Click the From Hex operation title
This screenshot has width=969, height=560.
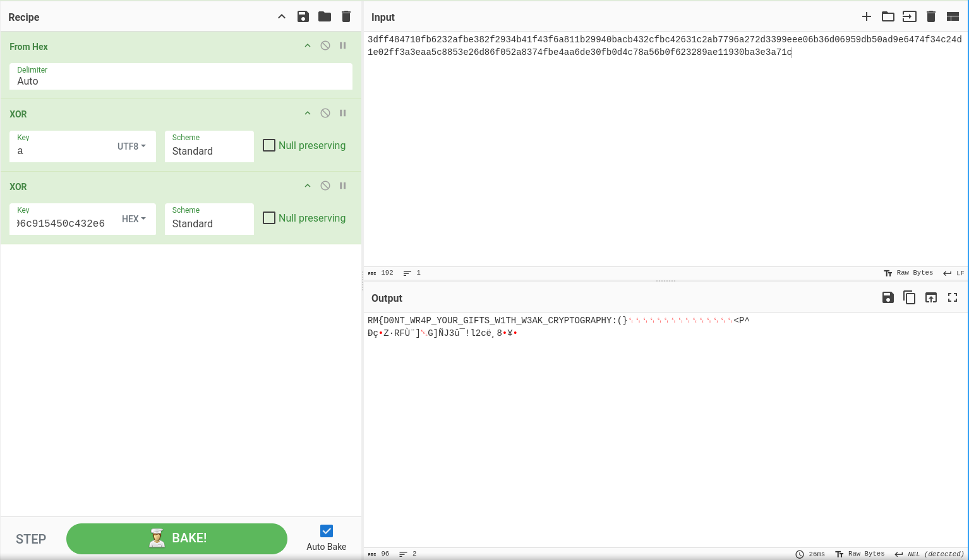tap(28, 46)
